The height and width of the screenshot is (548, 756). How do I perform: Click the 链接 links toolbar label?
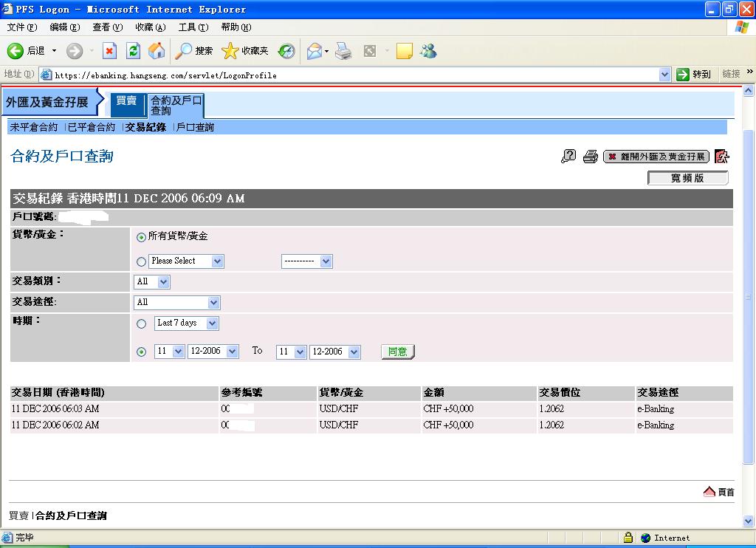(732, 74)
